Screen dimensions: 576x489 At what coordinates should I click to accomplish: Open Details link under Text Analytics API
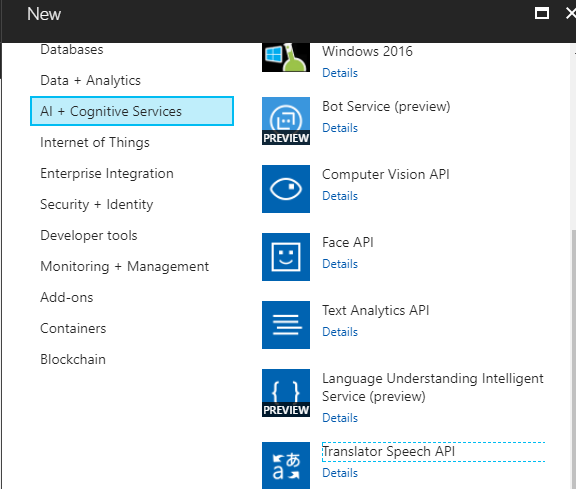tap(340, 332)
